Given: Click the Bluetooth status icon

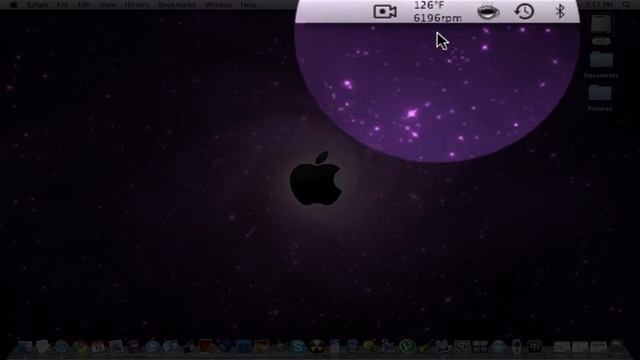Looking at the screenshot, I should coord(560,11).
